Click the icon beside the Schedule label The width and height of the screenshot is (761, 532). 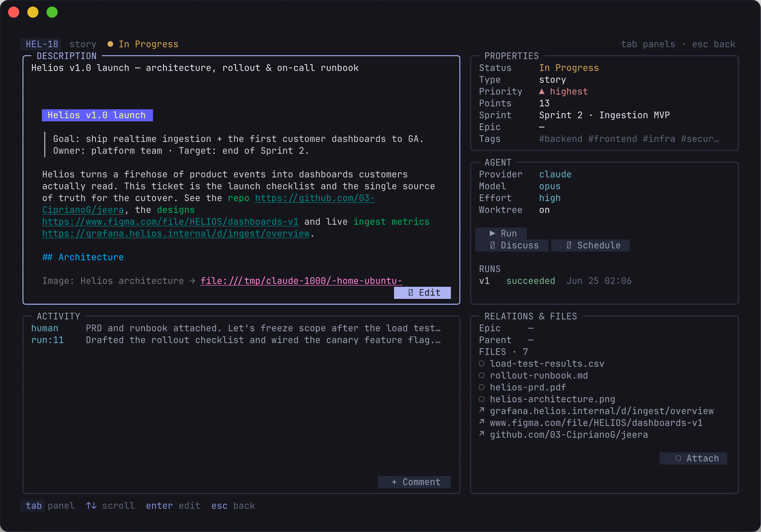tap(569, 245)
